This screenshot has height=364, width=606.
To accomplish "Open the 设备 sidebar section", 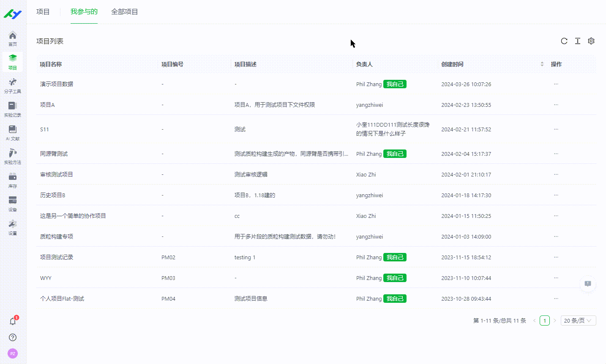I will click(12, 203).
